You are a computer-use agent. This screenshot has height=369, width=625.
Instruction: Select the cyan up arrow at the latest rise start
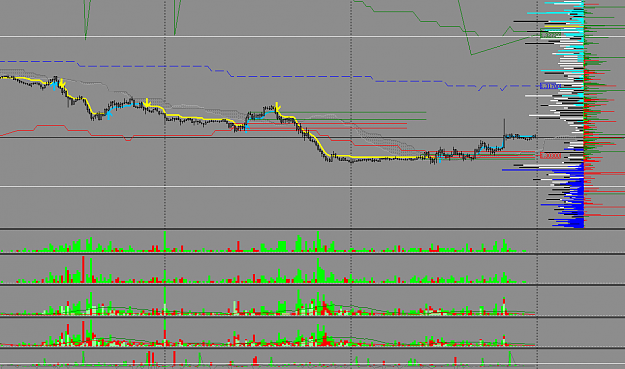(439, 159)
